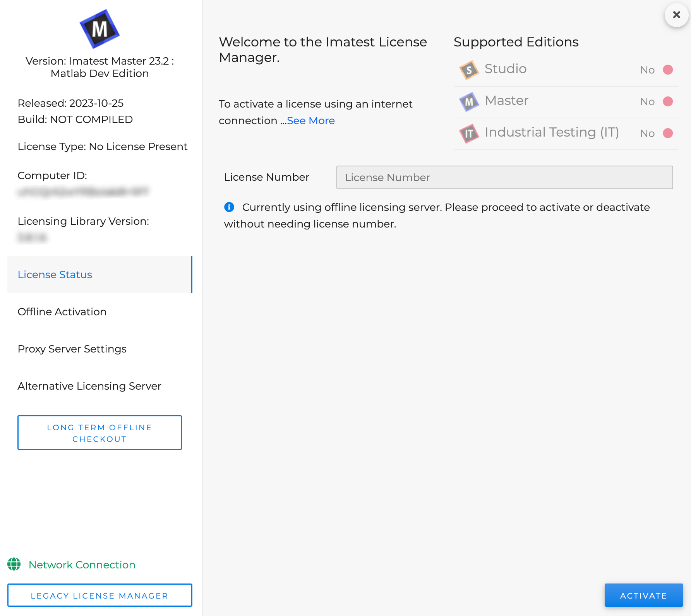Click the offline licensing server notice
This screenshot has width=691, height=616.
437,216
